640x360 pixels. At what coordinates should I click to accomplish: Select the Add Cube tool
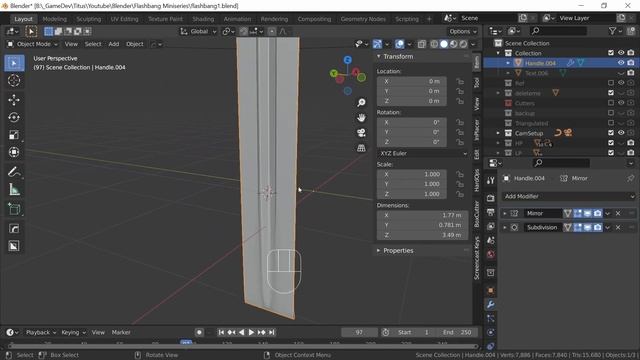14,209
